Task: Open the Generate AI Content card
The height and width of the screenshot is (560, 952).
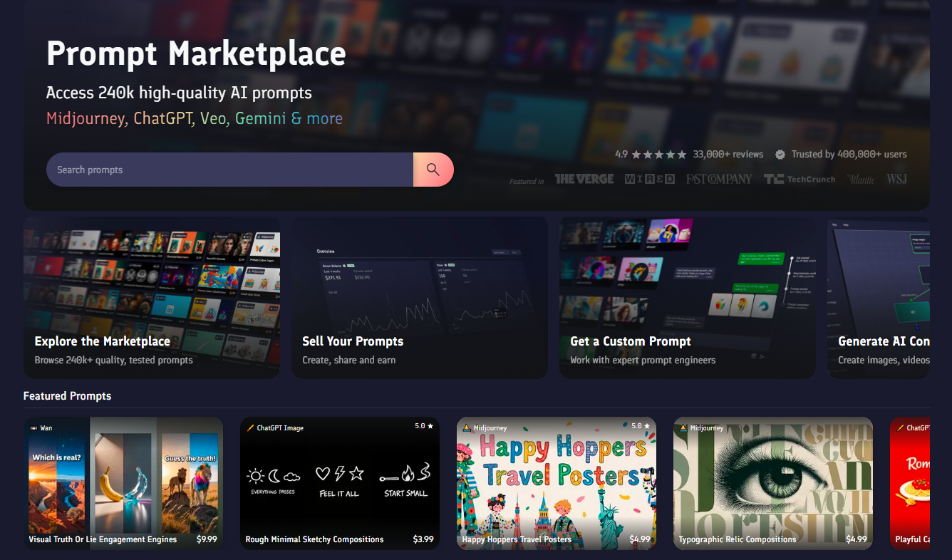Action: [x=879, y=298]
